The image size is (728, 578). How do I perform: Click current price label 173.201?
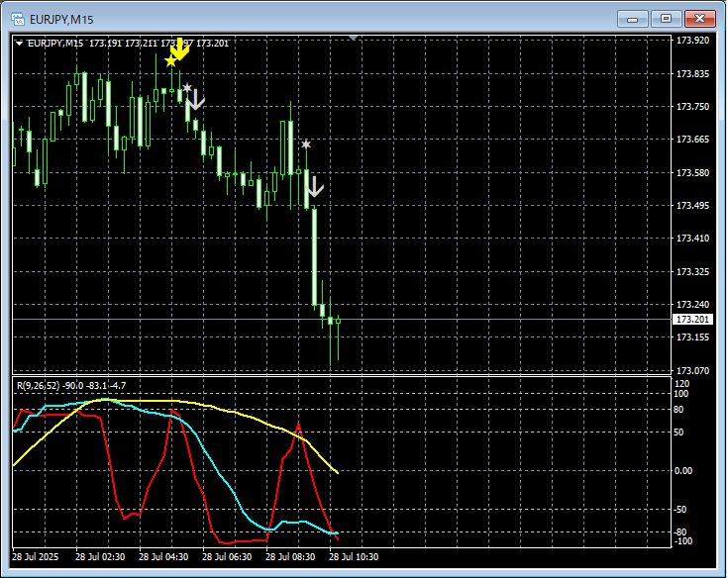point(692,319)
